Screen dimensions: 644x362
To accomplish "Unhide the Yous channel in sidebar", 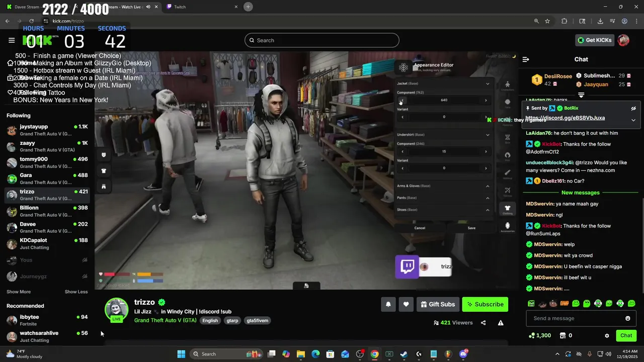I will click(85, 260).
